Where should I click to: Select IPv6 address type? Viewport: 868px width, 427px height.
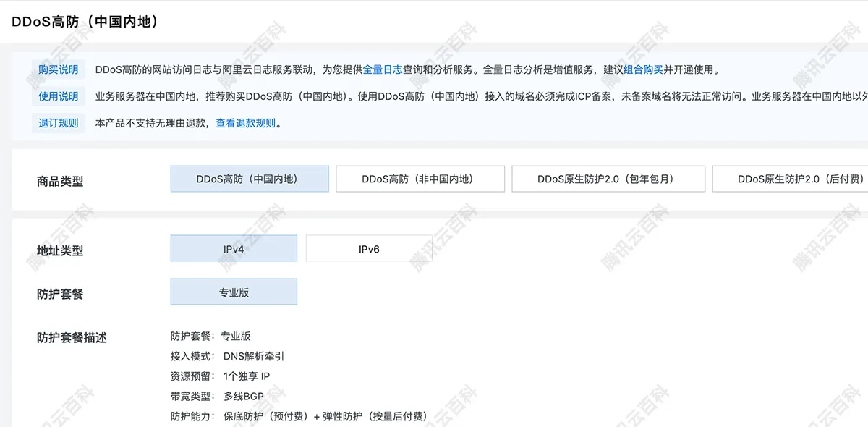tap(369, 248)
